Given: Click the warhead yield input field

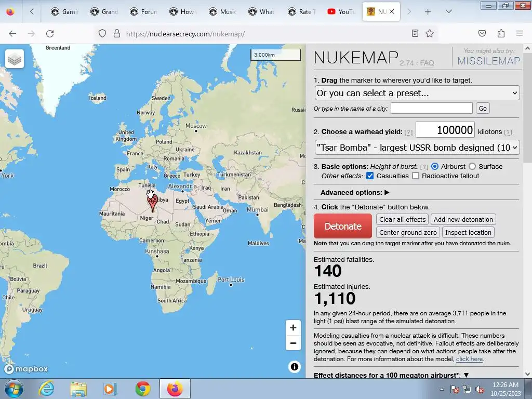Looking at the screenshot, I should coord(445,130).
